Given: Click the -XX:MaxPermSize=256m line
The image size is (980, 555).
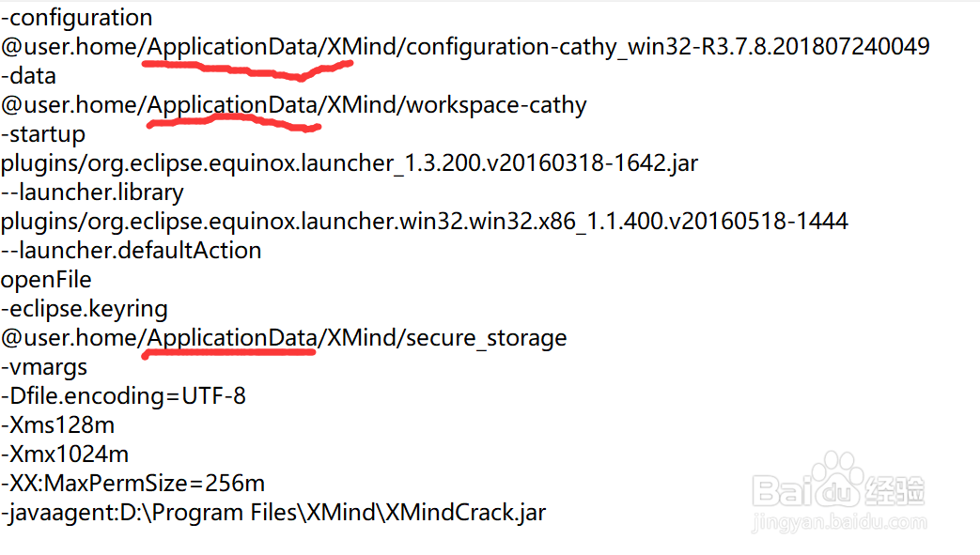Looking at the screenshot, I should click(133, 484).
